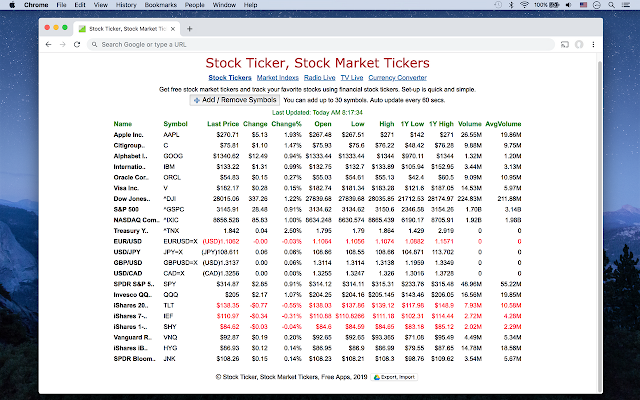Open the Window menu
This screenshot has height=400, width=640.
(224, 5)
